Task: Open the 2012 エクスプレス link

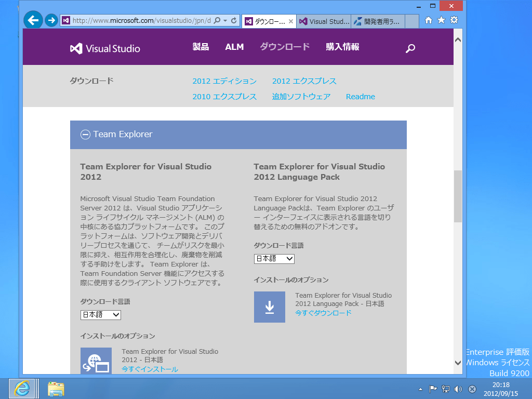Action: [304, 81]
